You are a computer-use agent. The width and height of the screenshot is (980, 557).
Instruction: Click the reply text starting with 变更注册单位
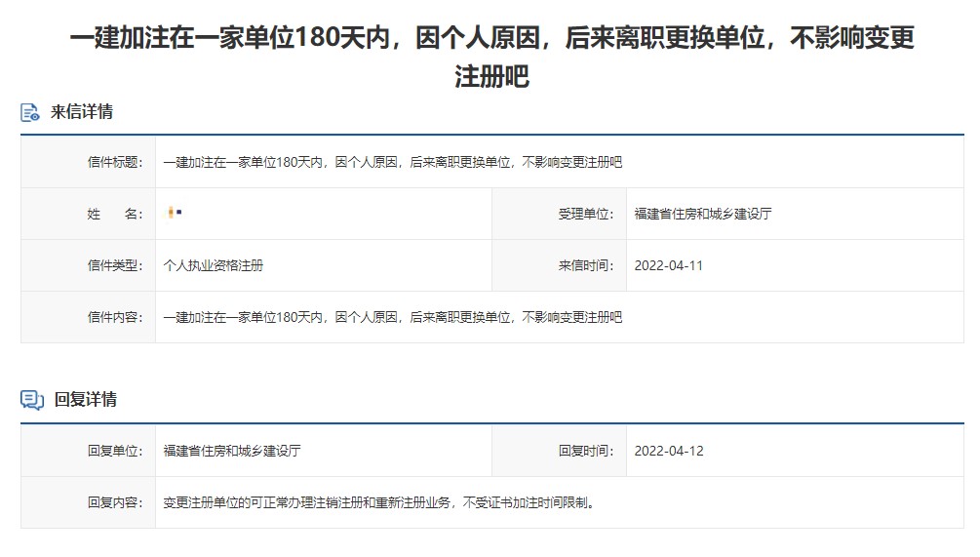click(x=378, y=503)
